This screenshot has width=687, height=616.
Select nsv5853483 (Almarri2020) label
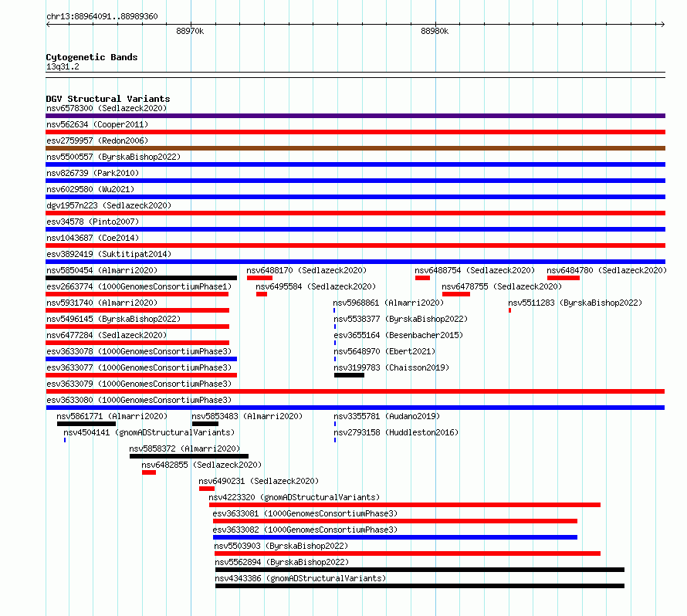click(x=247, y=416)
